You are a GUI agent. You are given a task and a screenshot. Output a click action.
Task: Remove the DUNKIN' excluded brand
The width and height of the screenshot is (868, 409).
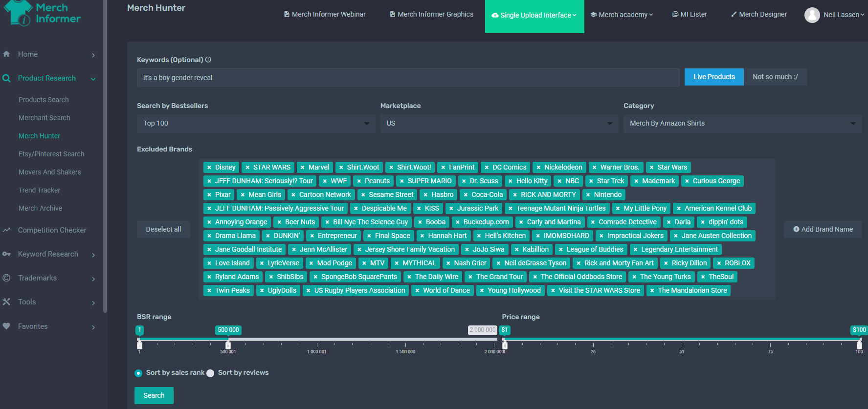click(x=268, y=236)
